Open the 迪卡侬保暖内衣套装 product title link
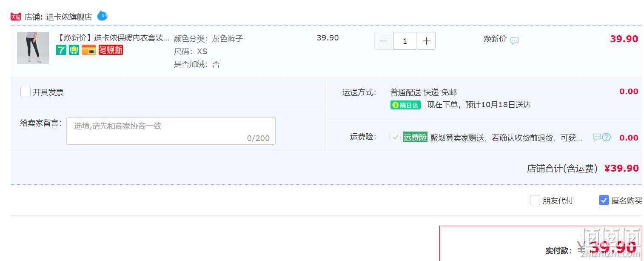644x261 pixels. (x=113, y=38)
